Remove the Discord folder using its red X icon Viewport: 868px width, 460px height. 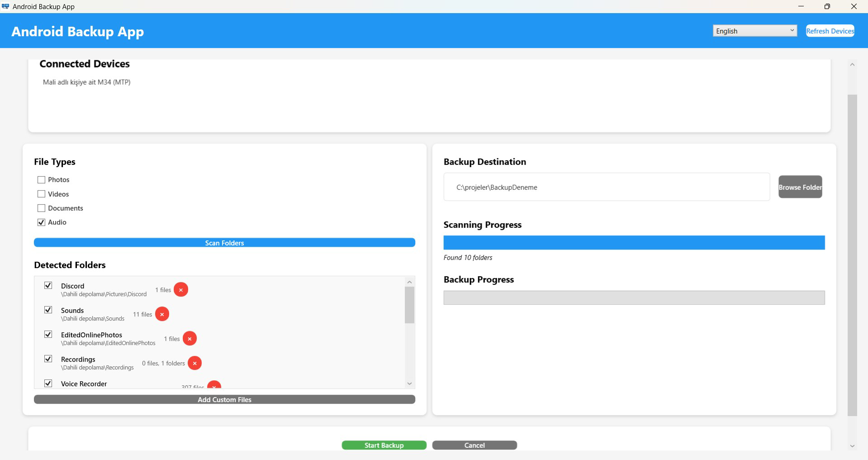click(x=180, y=290)
